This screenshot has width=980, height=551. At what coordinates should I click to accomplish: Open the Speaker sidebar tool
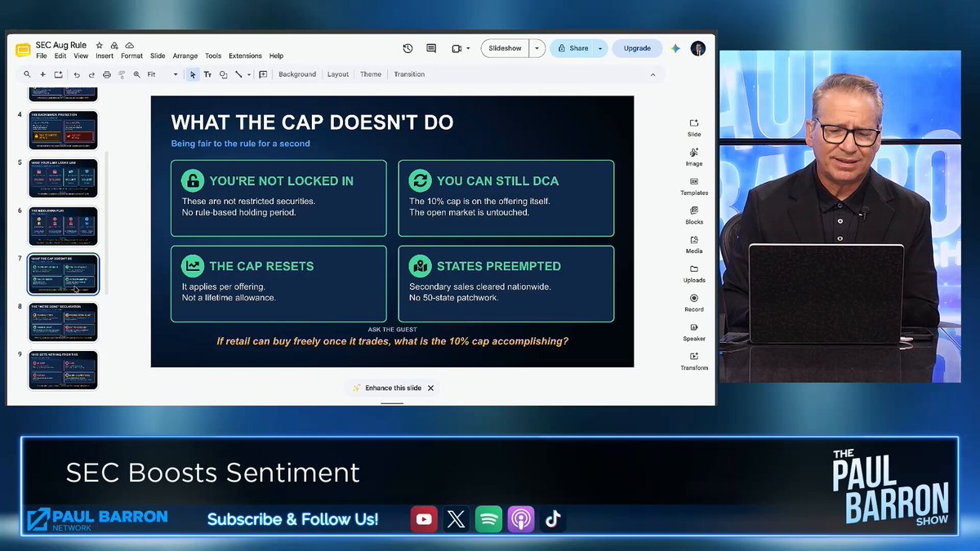(694, 331)
